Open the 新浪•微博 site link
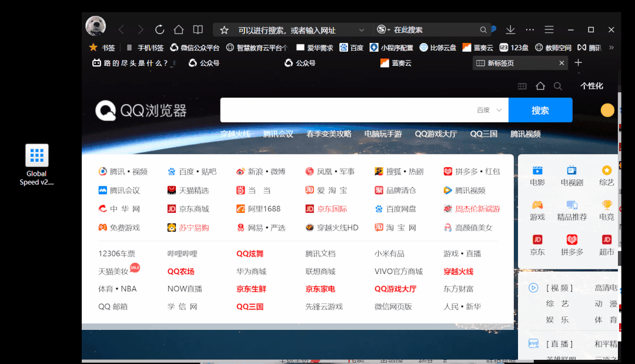The image size is (635, 364). click(x=261, y=172)
